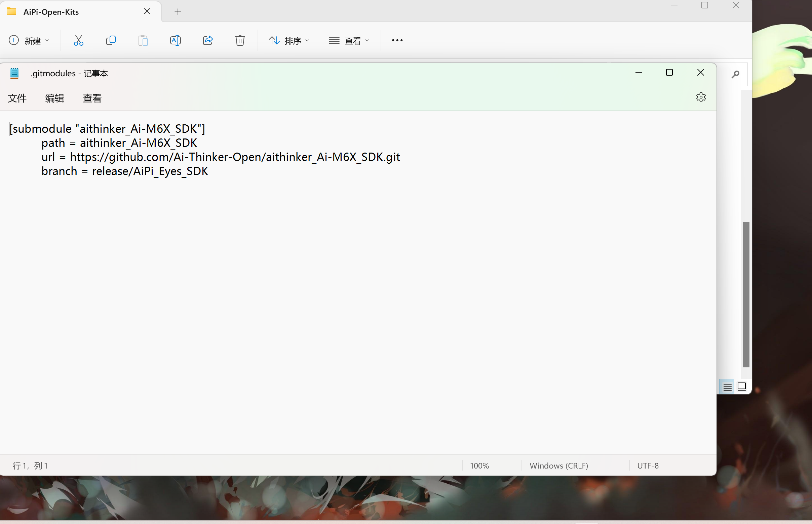The image size is (812, 524).
Task: Minimize the Explorer window
Action: tap(674, 5)
